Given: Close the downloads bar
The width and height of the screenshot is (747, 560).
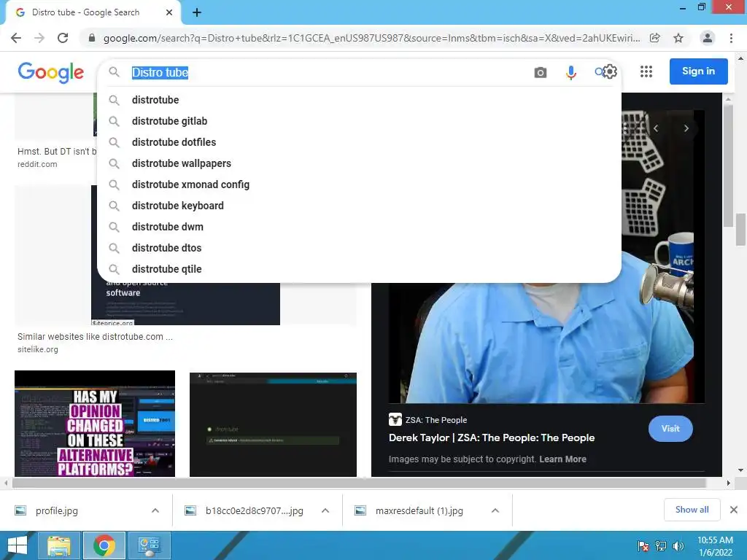Looking at the screenshot, I should [734, 510].
